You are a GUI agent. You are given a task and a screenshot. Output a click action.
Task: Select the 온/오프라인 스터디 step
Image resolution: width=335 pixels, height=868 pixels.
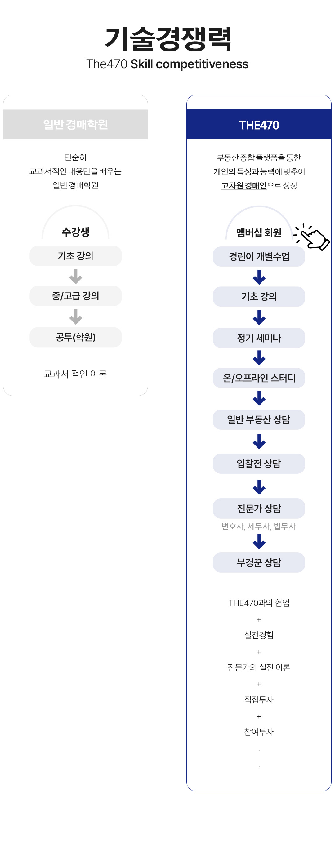coord(259,378)
